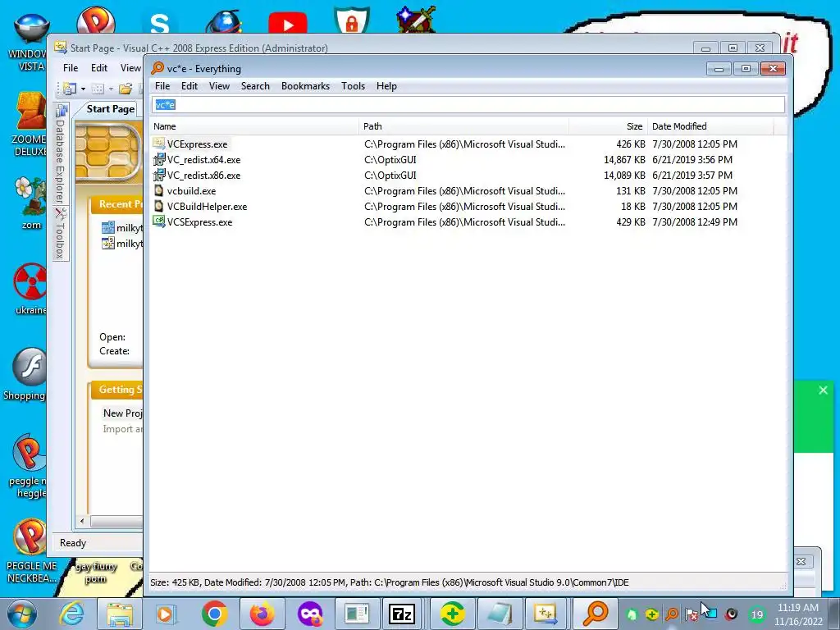Click the Open File folder icon in Visual C++ toolbar
840x630 pixels.
pos(126,89)
